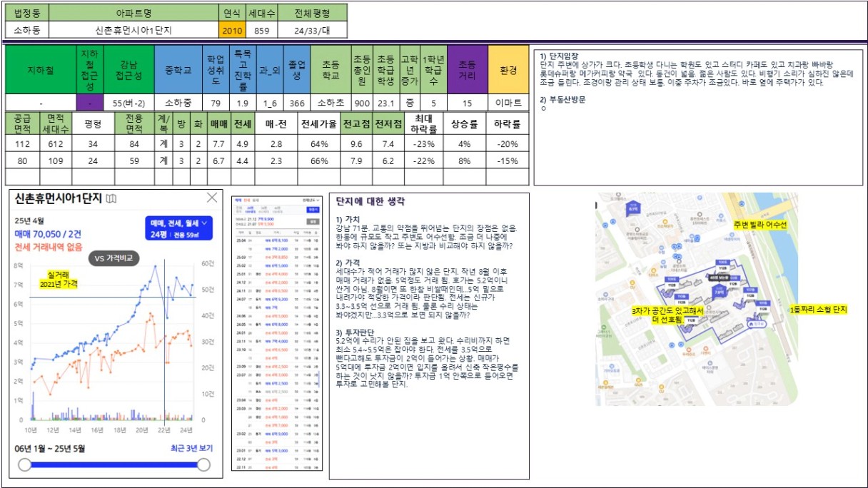868x488 pixels.
Task: Click the 612 면적 세대수 cell
Action: [x=55, y=144]
